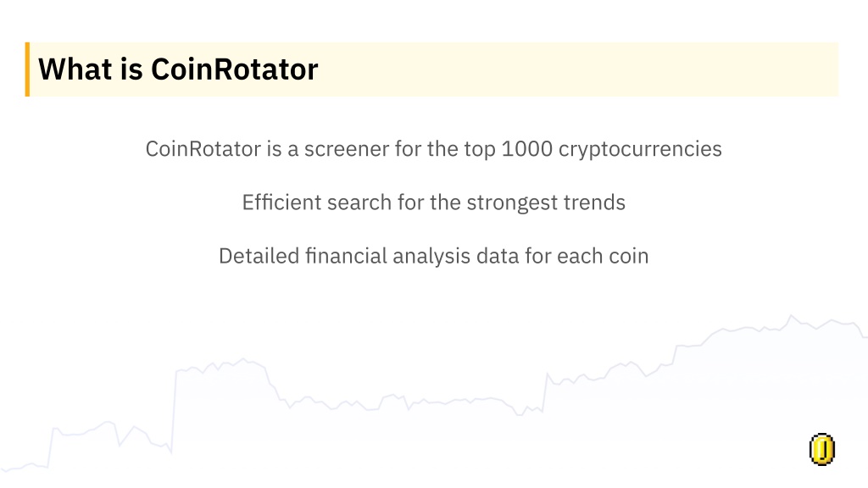The image size is (868, 488).
Task: Click the number "1000" in the text
Action: 526,149
